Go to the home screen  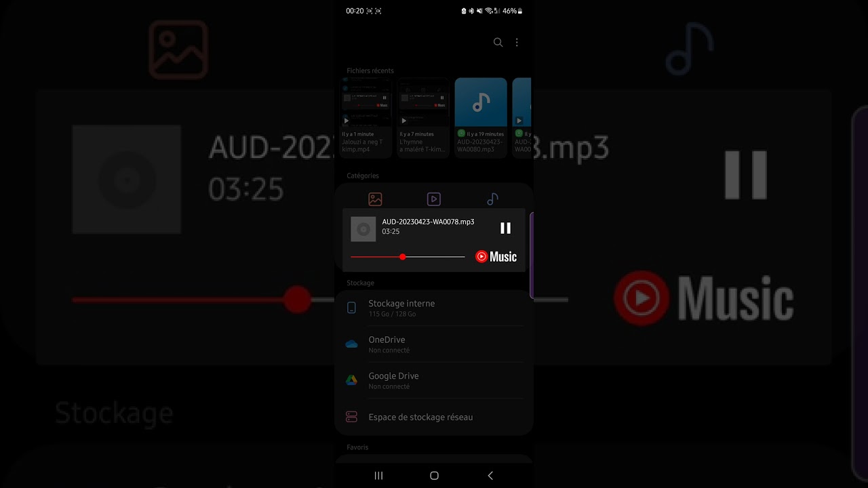point(434,476)
